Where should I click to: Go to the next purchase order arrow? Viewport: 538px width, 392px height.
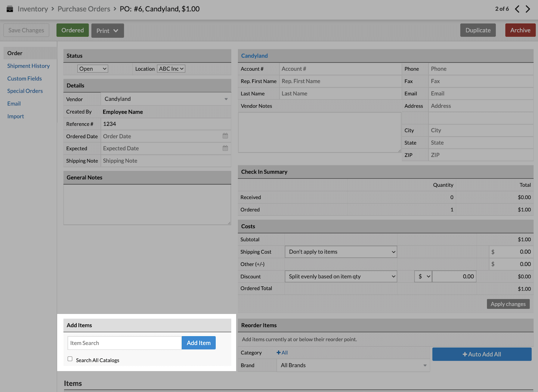528,9
